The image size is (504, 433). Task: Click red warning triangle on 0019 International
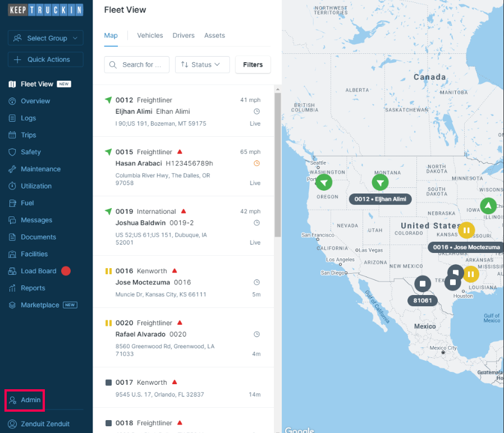(x=184, y=211)
